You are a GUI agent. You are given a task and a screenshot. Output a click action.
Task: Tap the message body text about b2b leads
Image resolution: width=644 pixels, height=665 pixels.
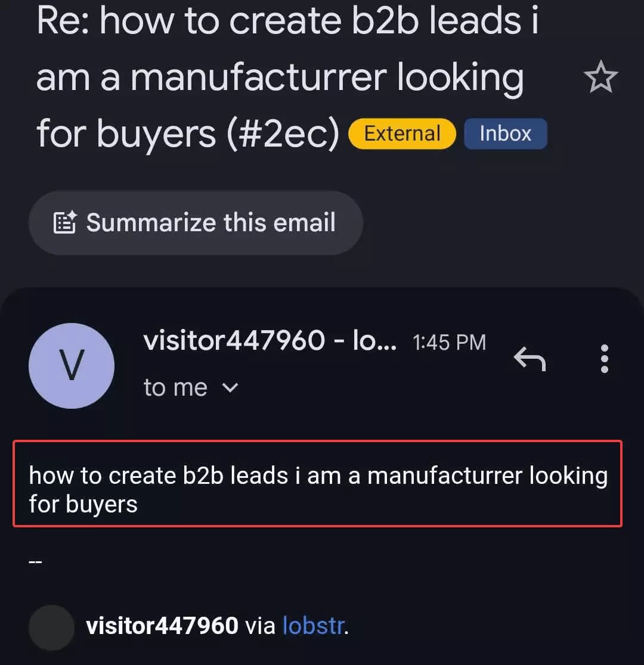[318, 489]
